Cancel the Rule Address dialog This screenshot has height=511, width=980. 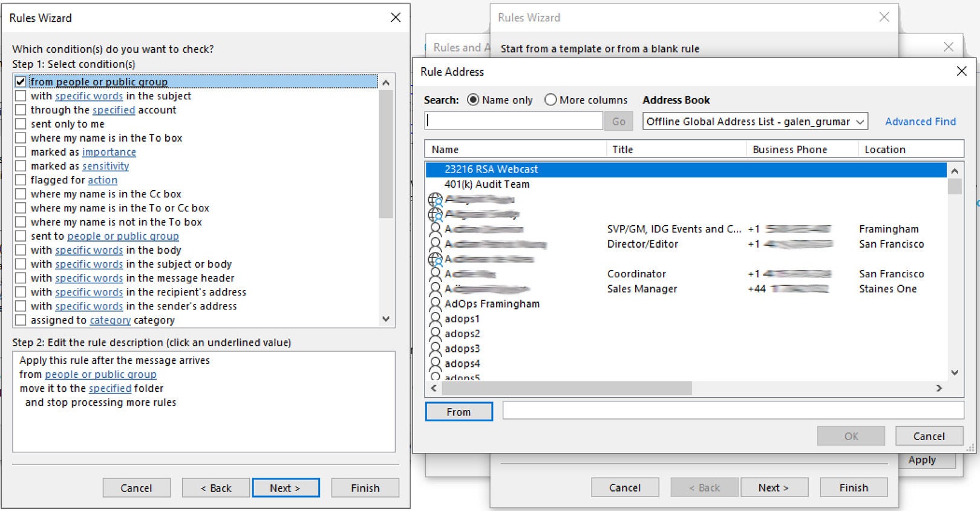pyautogui.click(x=929, y=436)
